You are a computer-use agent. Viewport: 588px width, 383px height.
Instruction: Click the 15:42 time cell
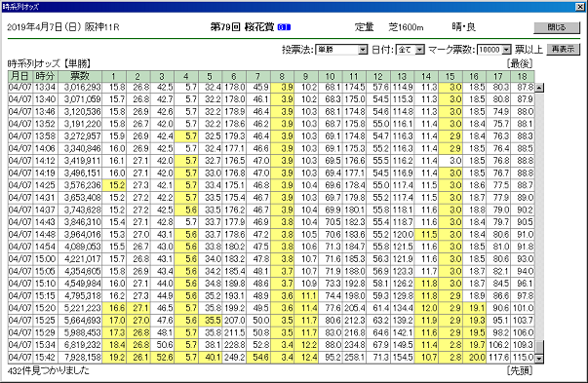tap(45, 358)
